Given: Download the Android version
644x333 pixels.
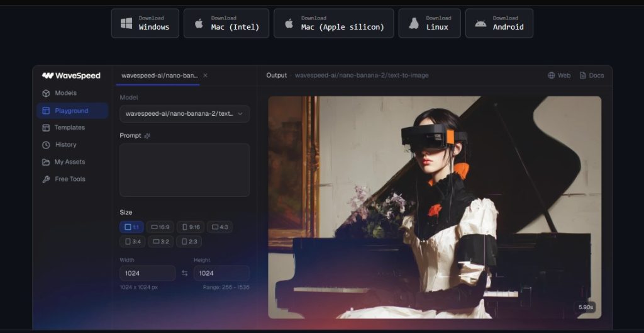Looking at the screenshot, I should point(499,23).
